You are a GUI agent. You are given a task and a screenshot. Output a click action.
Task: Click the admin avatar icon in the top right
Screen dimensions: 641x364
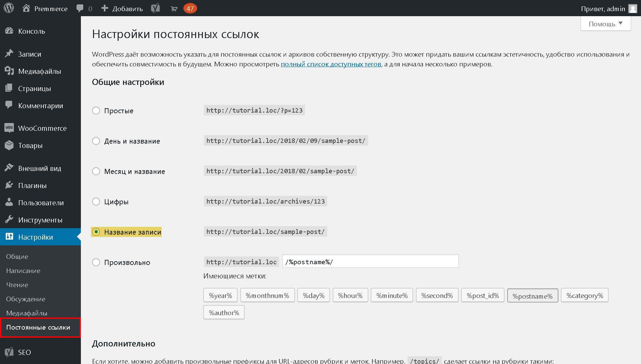[x=633, y=8]
